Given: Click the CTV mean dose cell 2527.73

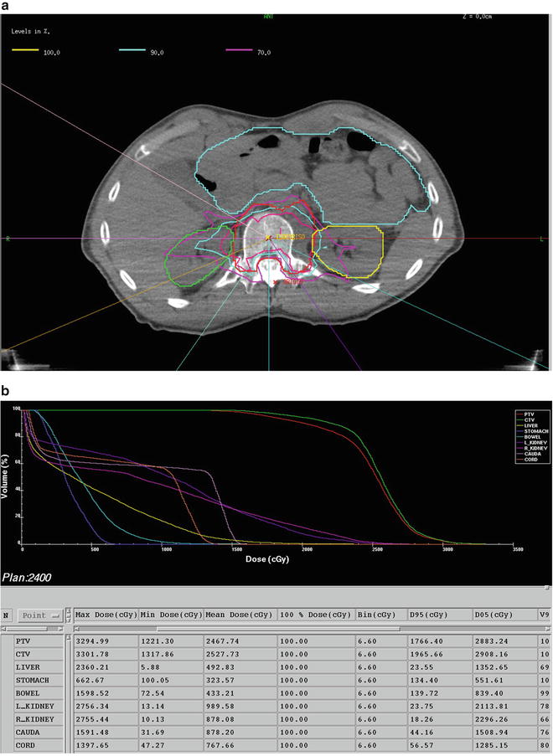Looking at the screenshot, I should click(239, 652).
